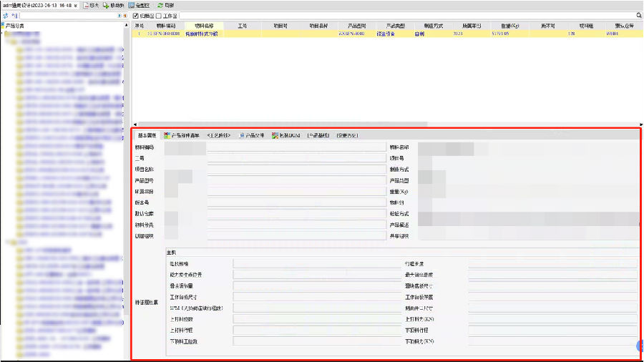
Task: Click the scroll-left arrow of grid scrollbar
Action: point(135,124)
